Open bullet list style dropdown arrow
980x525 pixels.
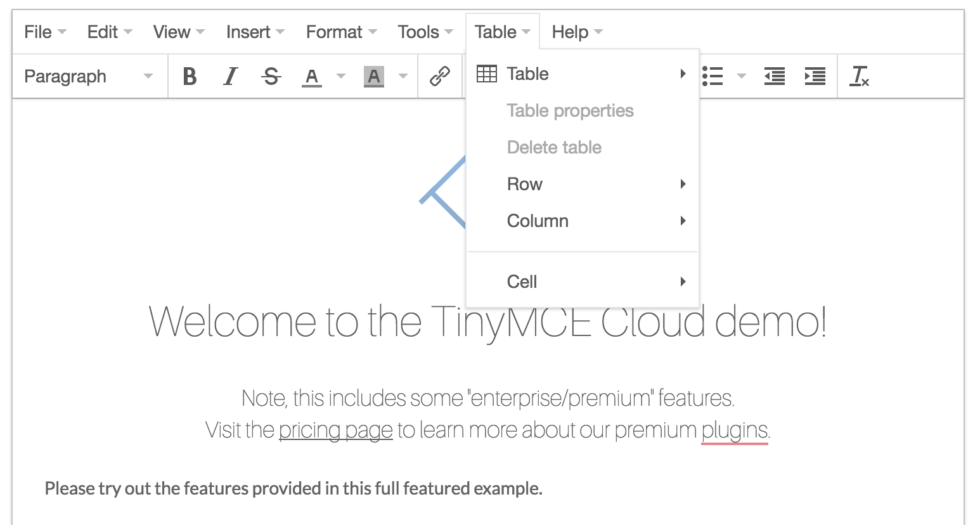[x=741, y=77]
